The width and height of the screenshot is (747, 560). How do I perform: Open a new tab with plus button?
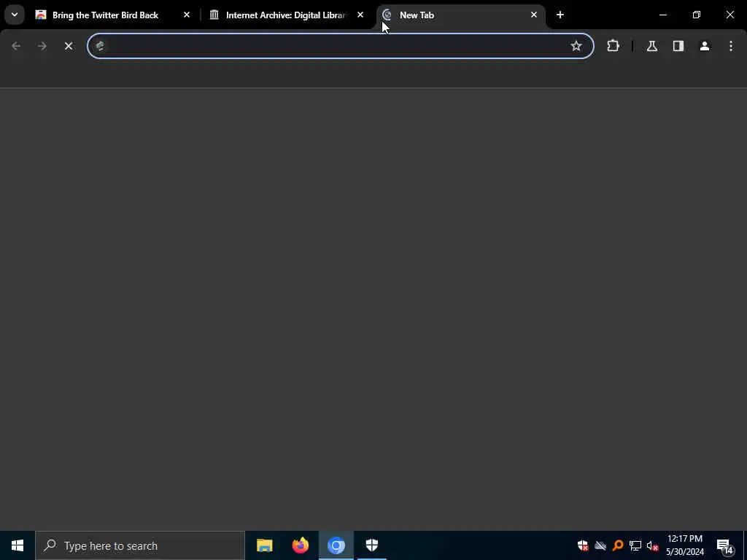click(x=560, y=15)
